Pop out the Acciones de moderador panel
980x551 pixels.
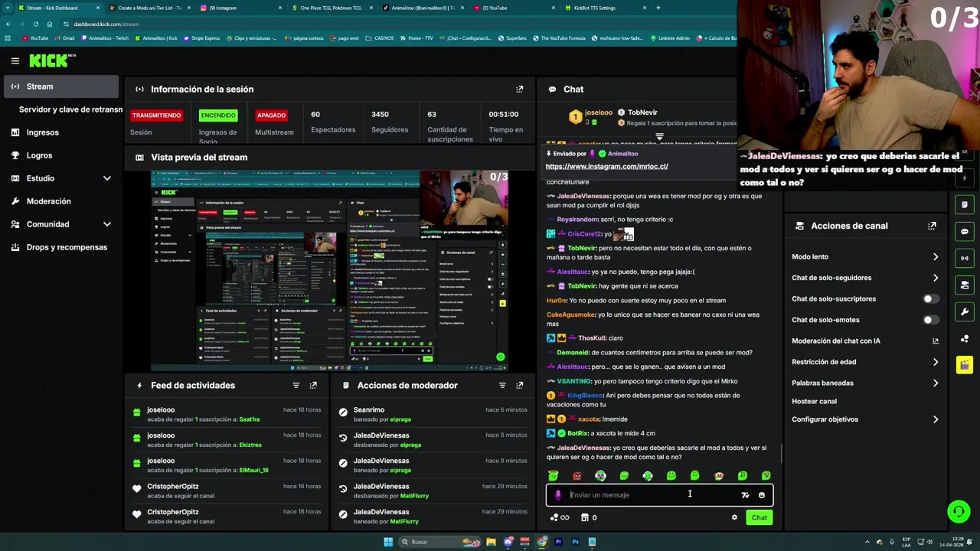[x=519, y=385]
